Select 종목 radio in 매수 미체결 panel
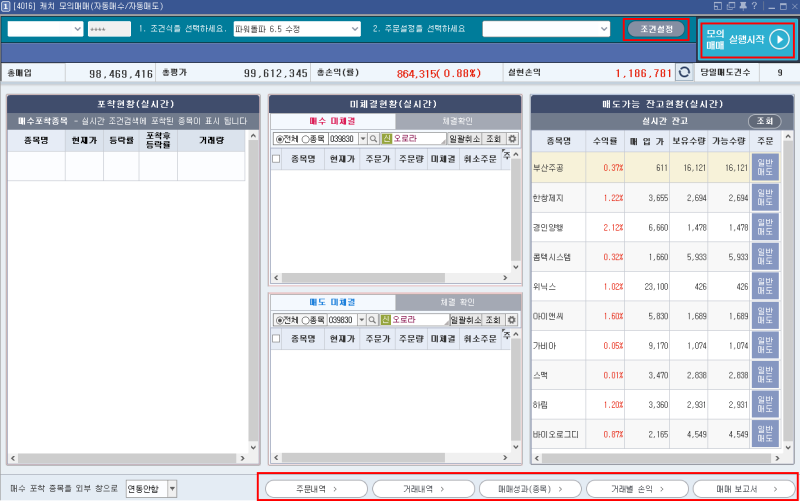The image size is (800, 501). tap(305, 139)
